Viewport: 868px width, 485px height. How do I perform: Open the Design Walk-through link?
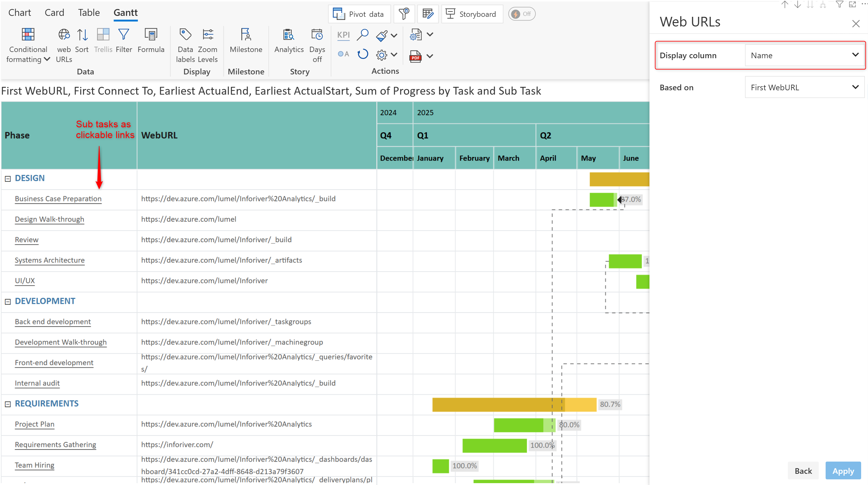pyautogui.click(x=50, y=219)
